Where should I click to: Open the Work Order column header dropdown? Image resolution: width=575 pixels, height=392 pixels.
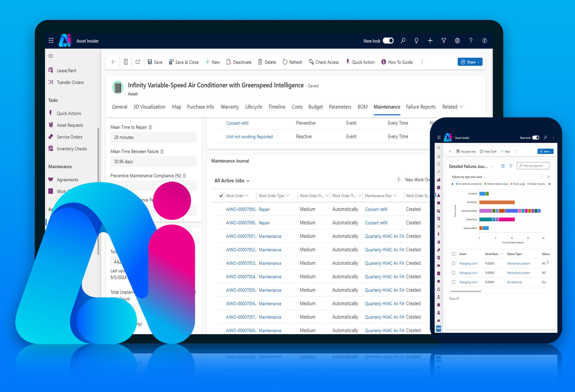pos(247,195)
